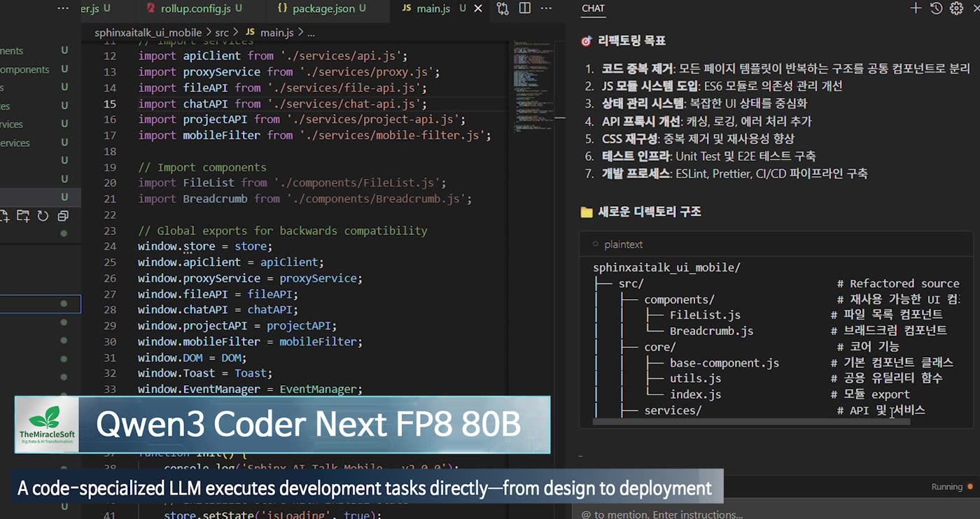Click the chat code block horizontal scrollbar

pyautogui.click(x=751, y=422)
